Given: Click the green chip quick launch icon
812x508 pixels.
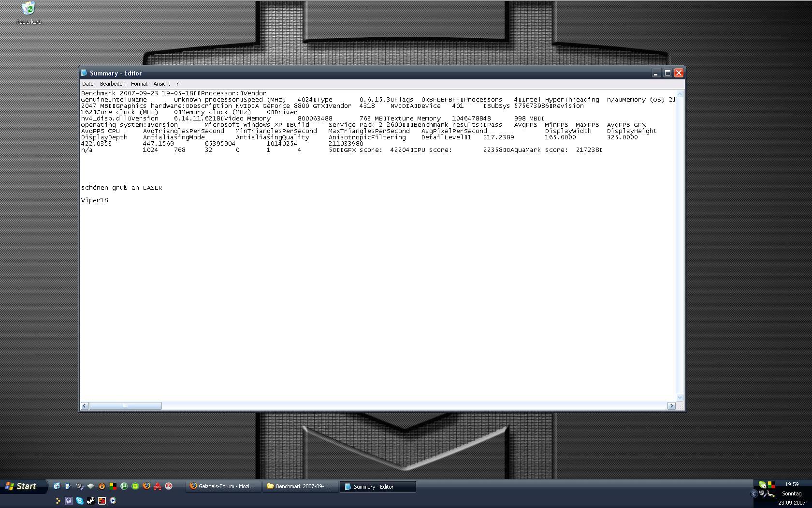Looking at the screenshot, I should (135, 486).
